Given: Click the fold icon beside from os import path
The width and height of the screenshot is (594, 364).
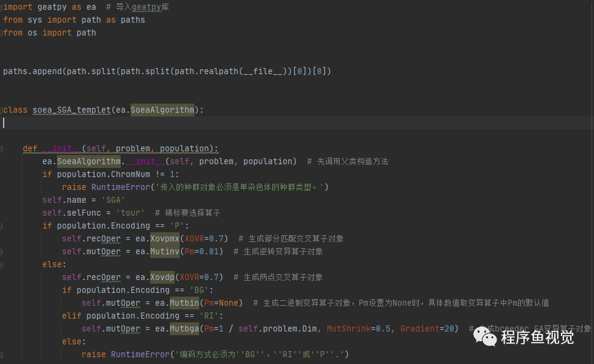Looking at the screenshot, I should 2,32.
